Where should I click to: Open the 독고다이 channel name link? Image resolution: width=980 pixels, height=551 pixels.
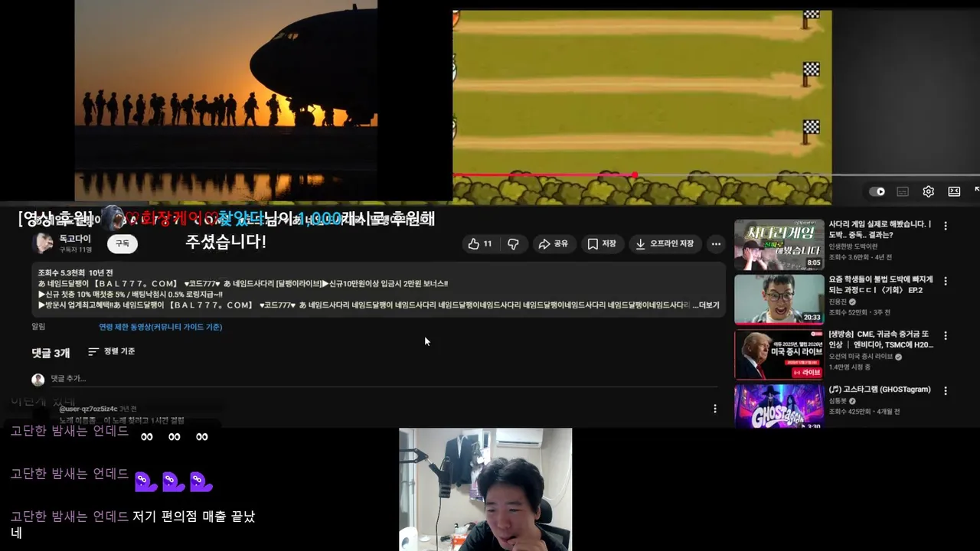coord(75,239)
